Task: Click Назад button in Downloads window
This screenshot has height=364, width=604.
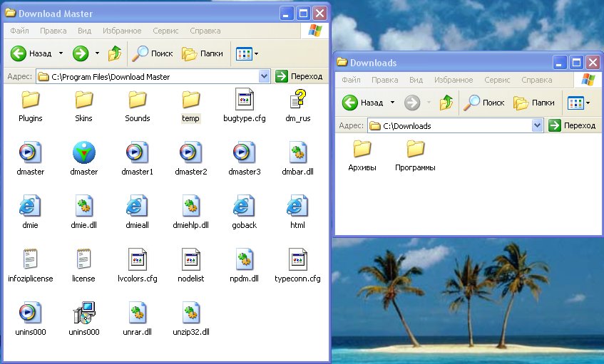Action: (363, 103)
